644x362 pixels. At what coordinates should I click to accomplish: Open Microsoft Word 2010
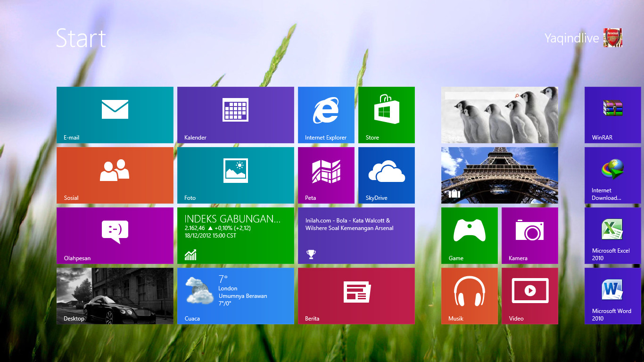(x=612, y=296)
